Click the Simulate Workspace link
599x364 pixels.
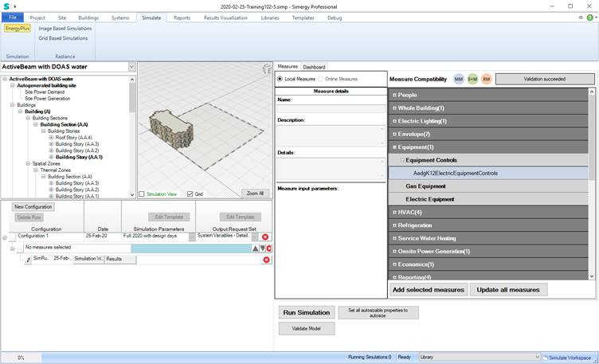[x=570, y=358]
